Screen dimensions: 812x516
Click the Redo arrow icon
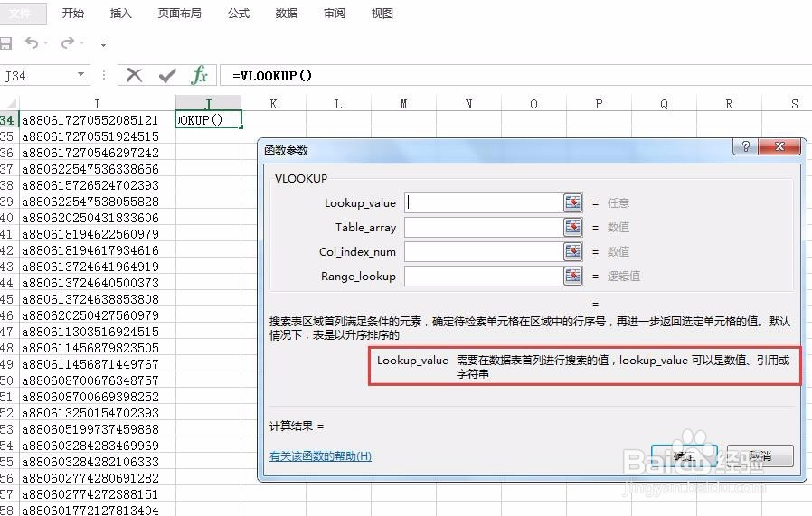point(68,43)
